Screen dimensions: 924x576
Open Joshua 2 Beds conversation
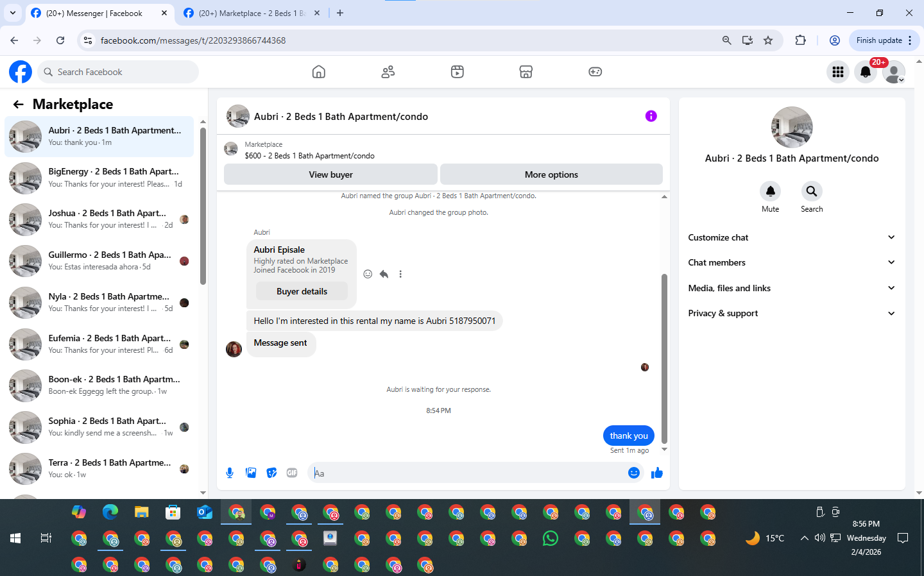[99, 219]
